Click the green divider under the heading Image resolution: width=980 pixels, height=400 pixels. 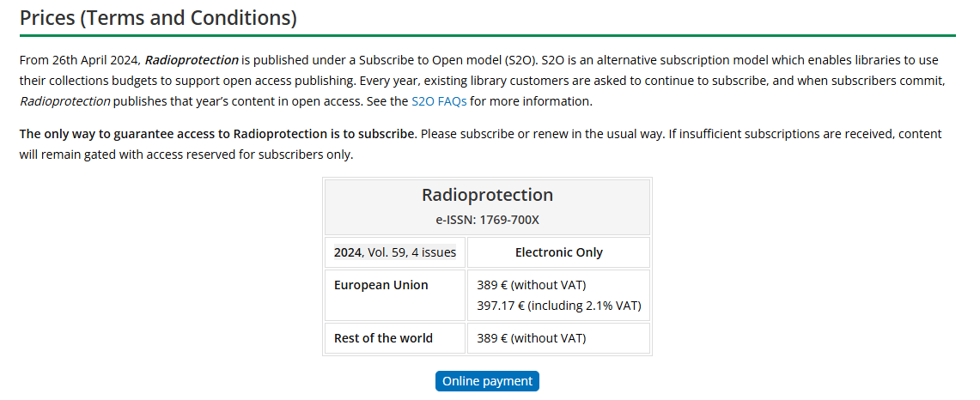click(x=488, y=36)
